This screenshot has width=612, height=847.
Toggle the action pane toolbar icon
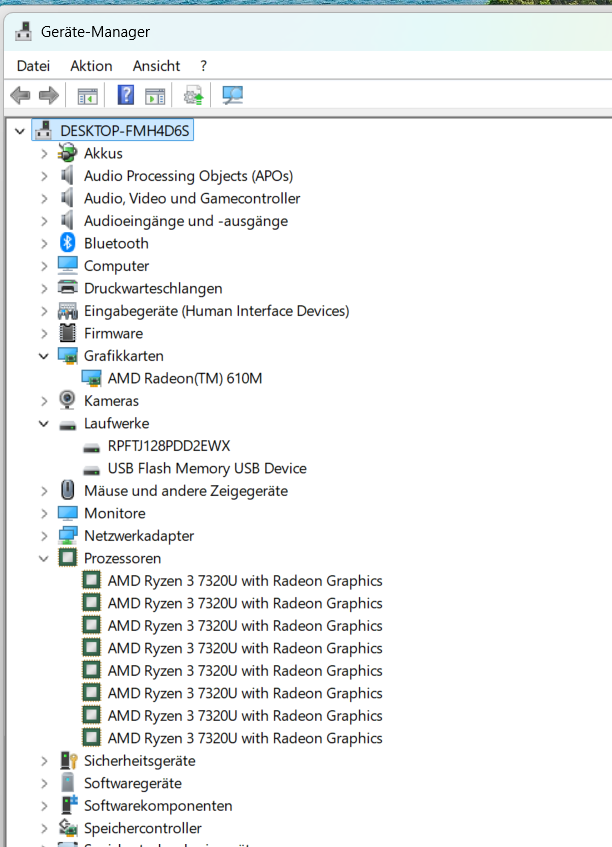tap(155, 97)
